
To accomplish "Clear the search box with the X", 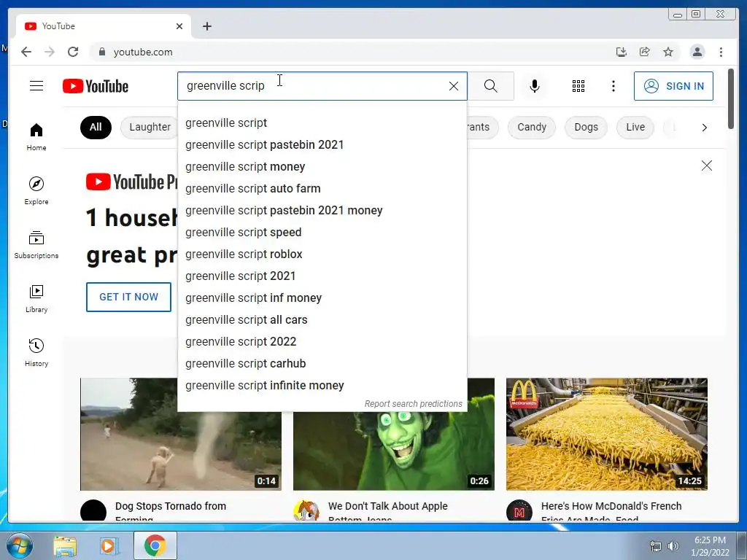I will point(454,86).
